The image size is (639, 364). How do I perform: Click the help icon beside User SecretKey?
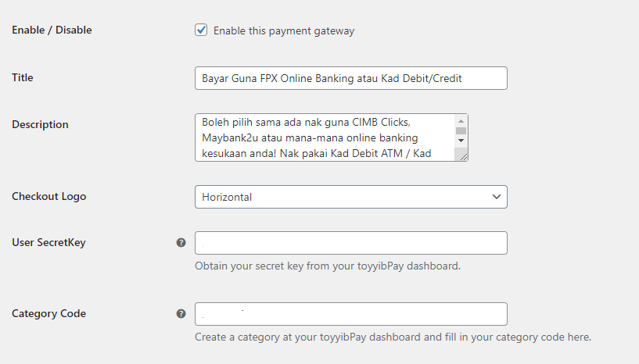pyautogui.click(x=181, y=243)
